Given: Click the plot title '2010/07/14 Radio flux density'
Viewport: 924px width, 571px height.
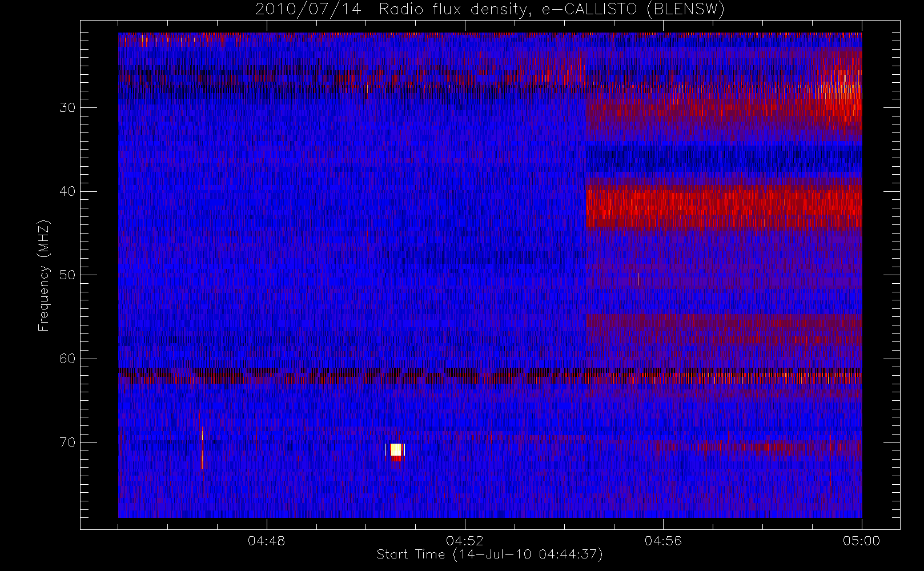Looking at the screenshot, I should tap(489, 10).
